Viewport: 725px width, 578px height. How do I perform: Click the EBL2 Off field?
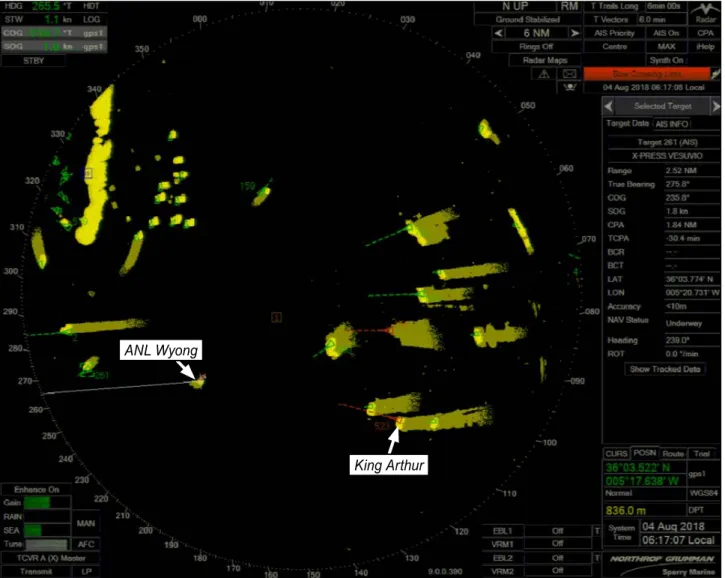pyautogui.click(x=558, y=558)
